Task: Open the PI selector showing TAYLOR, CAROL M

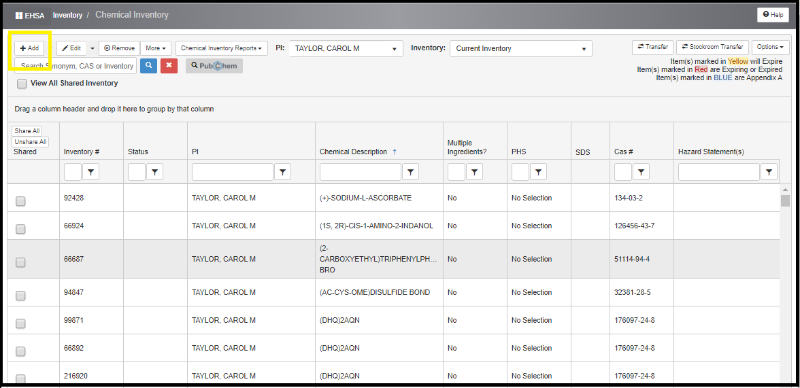Action: (x=346, y=48)
